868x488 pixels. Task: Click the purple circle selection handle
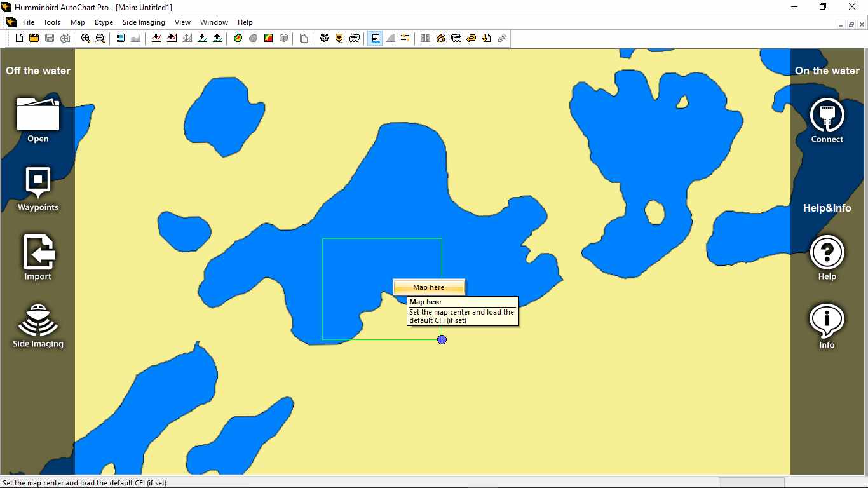tap(442, 339)
